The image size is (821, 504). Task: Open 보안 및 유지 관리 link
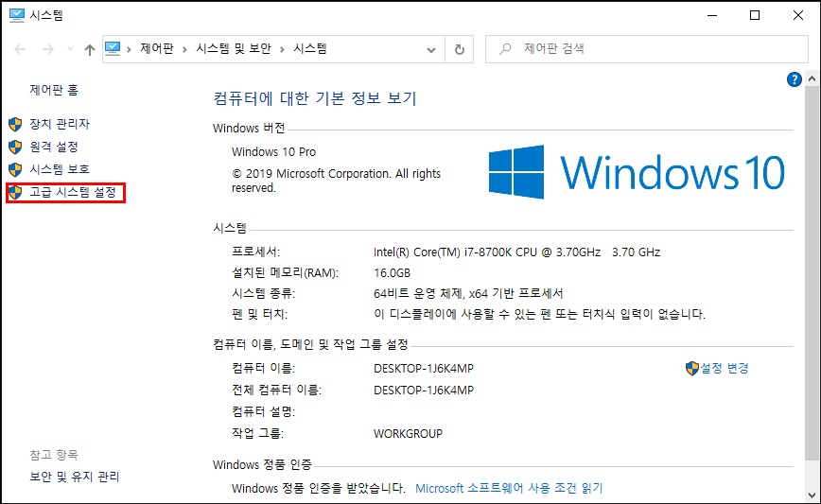click(x=75, y=477)
